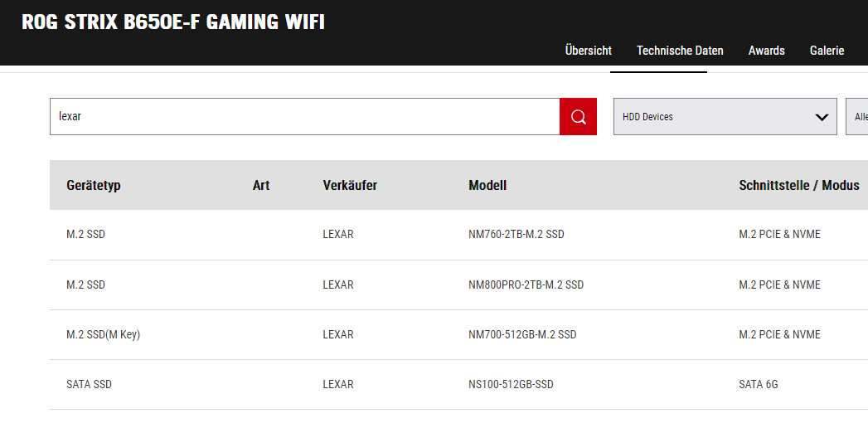Image resolution: width=868 pixels, height=428 pixels.
Task: Go to the Galerie tab
Action: point(827,51)
